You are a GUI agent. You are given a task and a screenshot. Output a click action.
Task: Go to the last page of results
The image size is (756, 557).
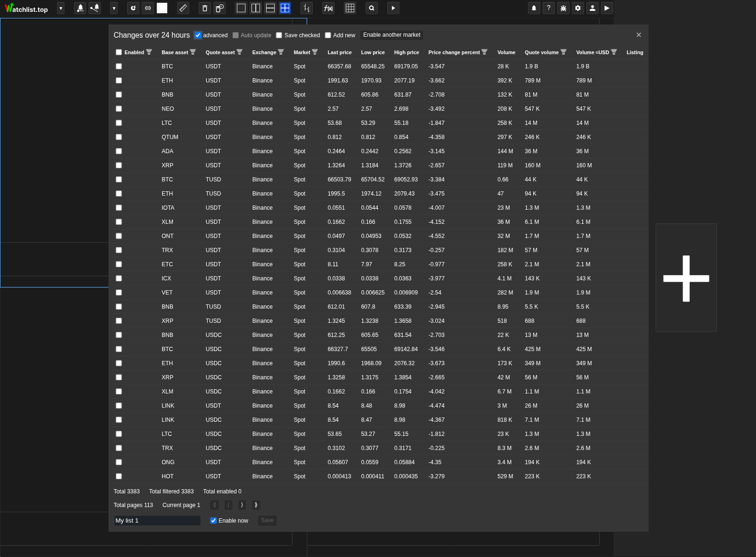[256, 505]
